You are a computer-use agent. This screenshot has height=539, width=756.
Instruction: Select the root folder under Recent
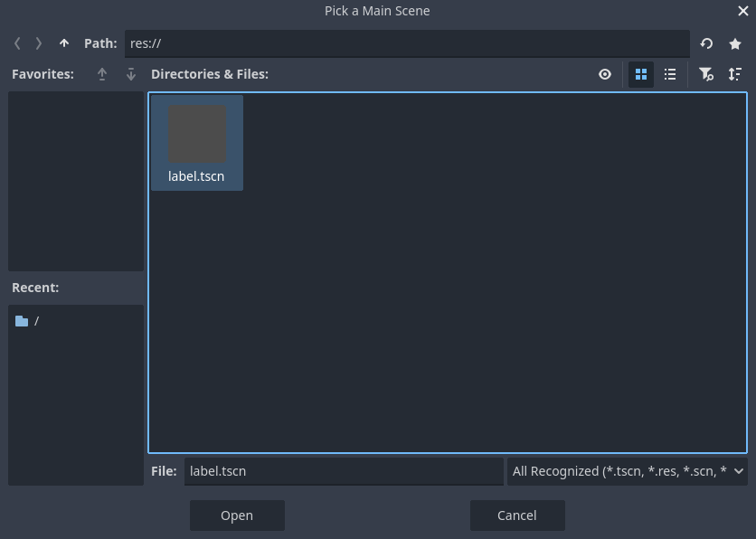coord(36,320)
